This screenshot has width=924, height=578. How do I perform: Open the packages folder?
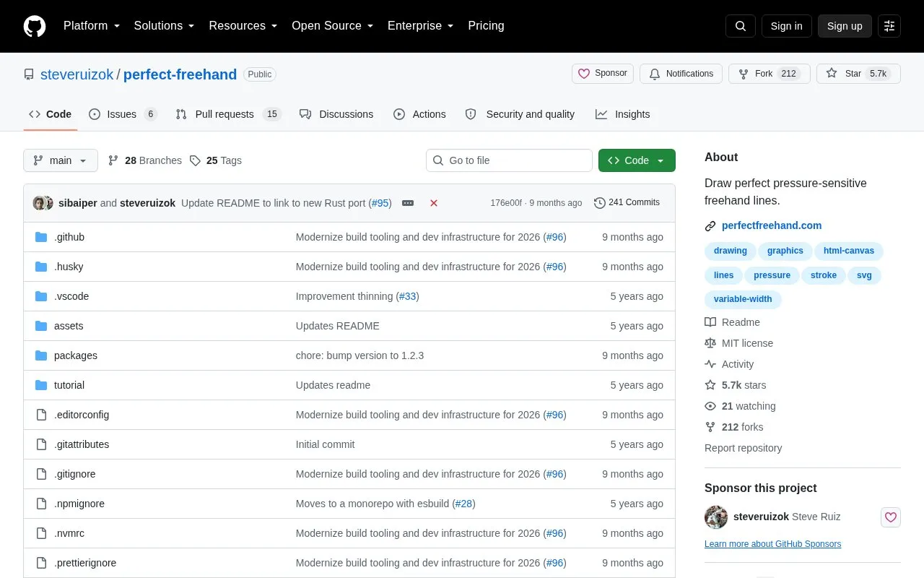tap(76, 355)
